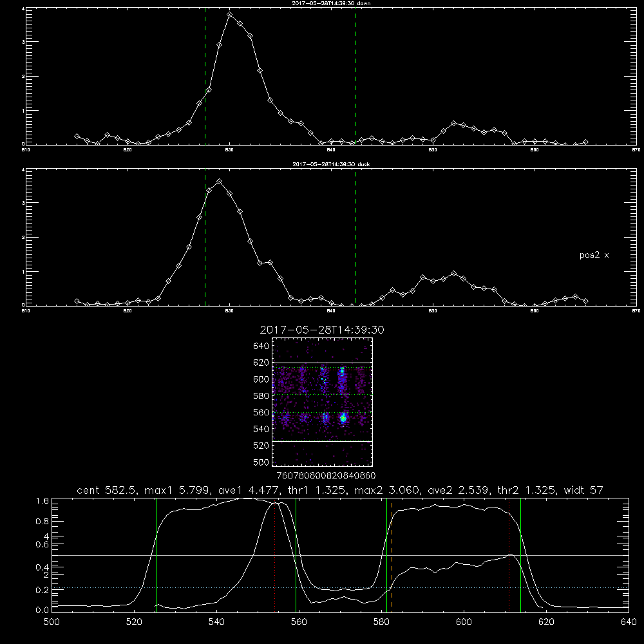Select the spectral image thumbnail

[323, 402]
